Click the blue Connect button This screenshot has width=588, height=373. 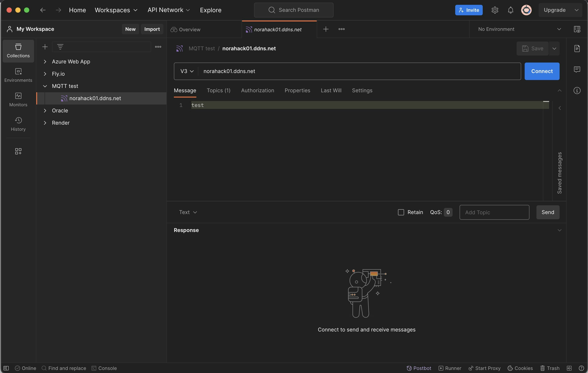pos(542,71)
